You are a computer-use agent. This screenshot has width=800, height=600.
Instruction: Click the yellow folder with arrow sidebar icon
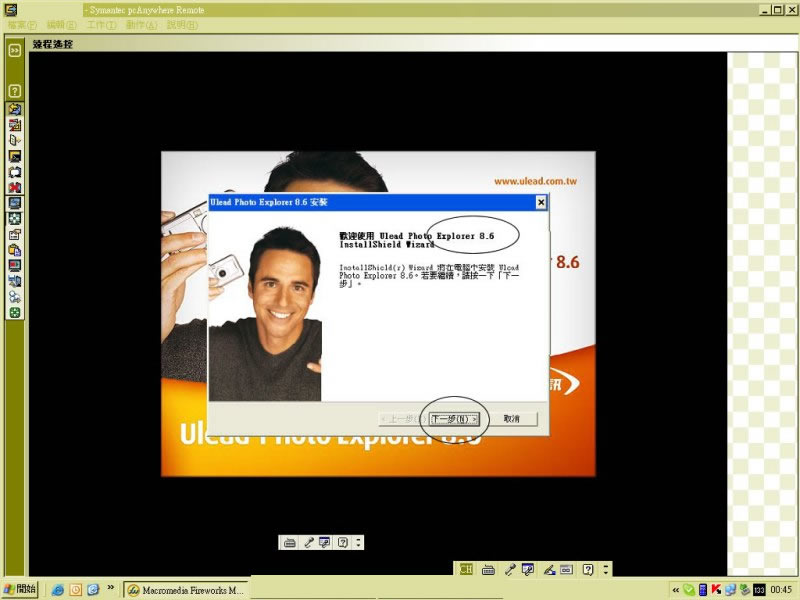(x=15, y=109)
